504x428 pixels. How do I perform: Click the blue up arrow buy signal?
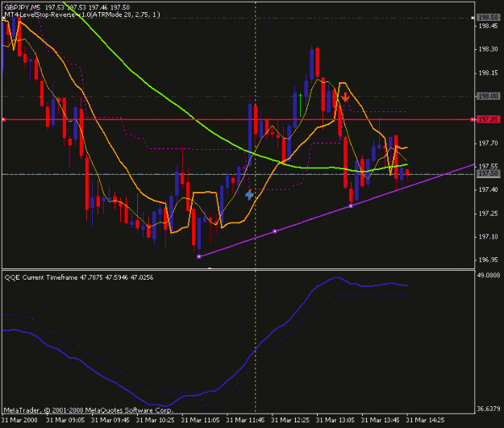pos(249,195)
